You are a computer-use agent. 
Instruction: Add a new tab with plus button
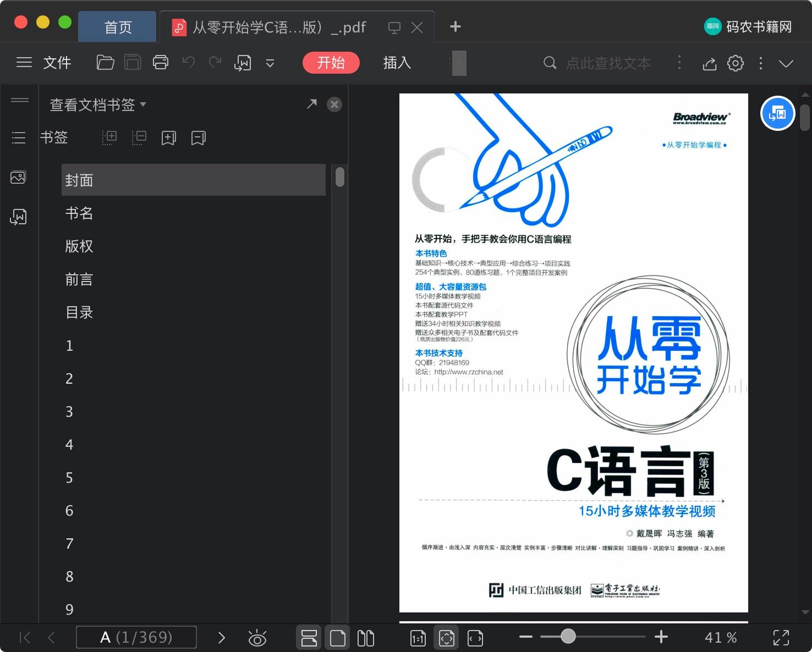point(456,26)
